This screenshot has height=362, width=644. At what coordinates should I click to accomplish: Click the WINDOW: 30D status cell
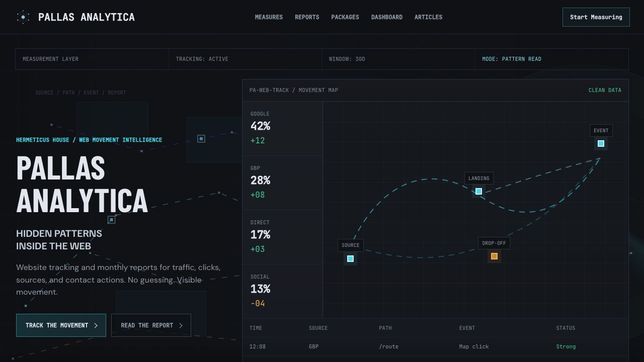(x=398, y=59)
